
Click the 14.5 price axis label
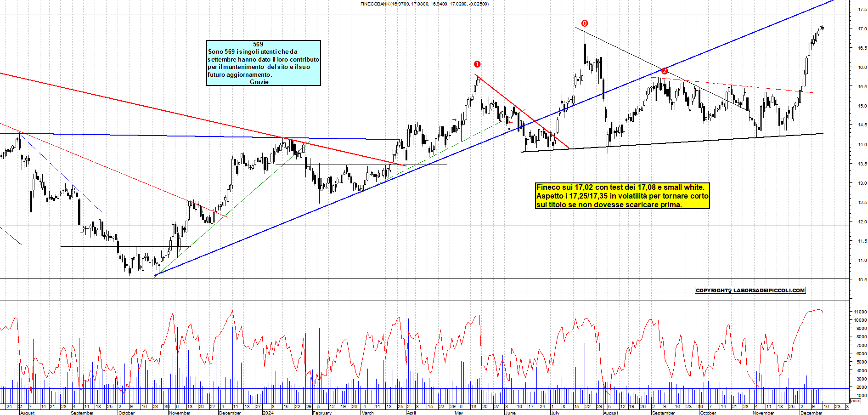click(x=862, y=125)
